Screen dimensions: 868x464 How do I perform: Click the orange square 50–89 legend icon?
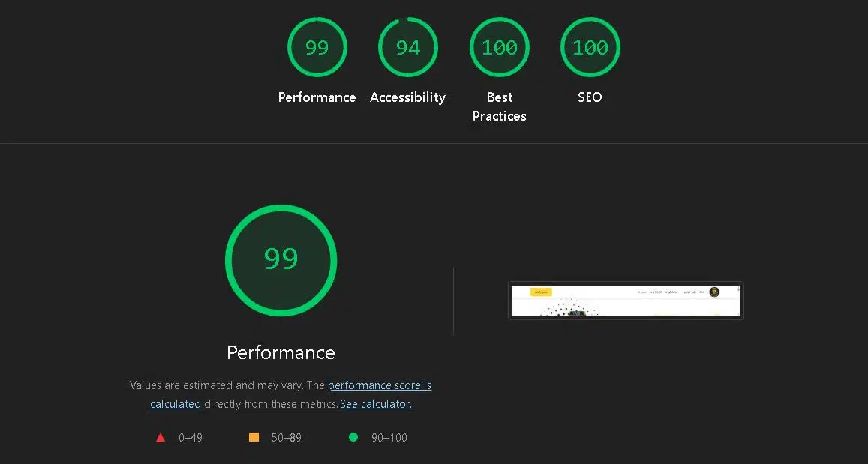(254, 438)
